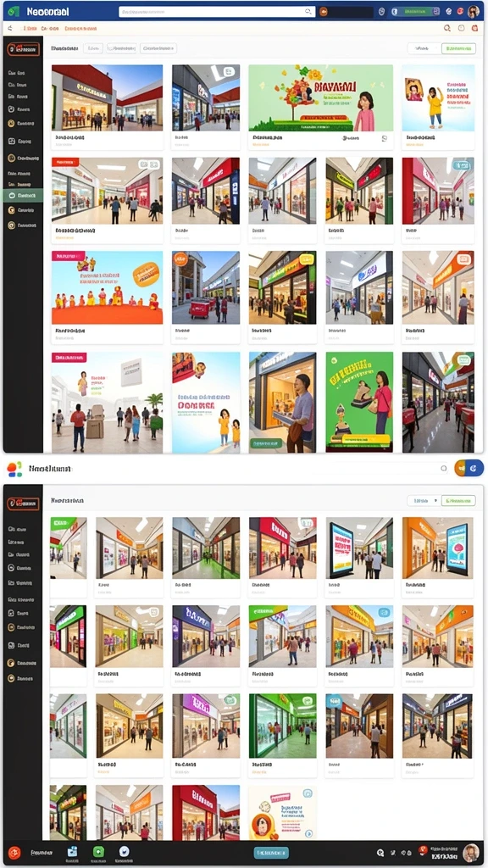Click the green-outlined button in upper gallery toolbar
The height and width of the screenshot is (868, 488).
(458, 48)
